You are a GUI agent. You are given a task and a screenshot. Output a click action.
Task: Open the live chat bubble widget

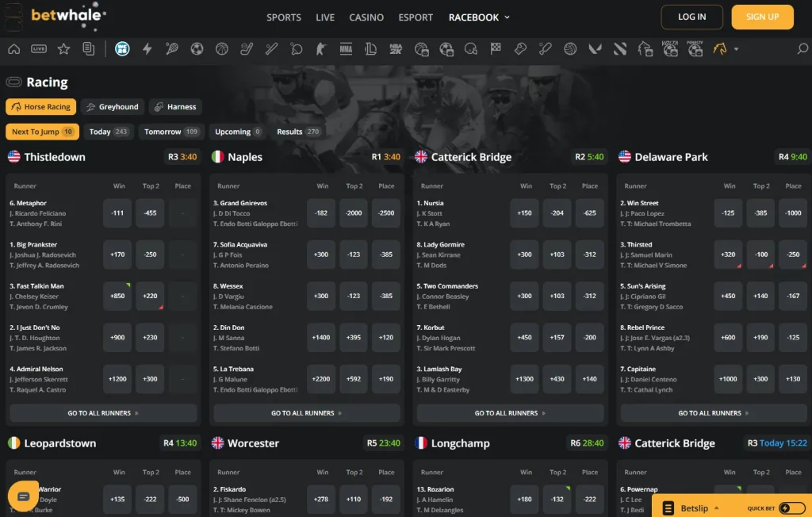[x=23, y=496]
